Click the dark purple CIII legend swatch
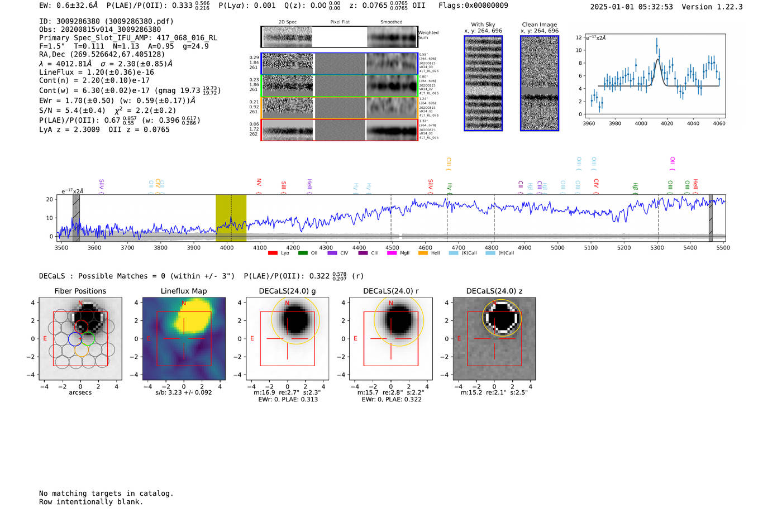 (x=363, y=253)
